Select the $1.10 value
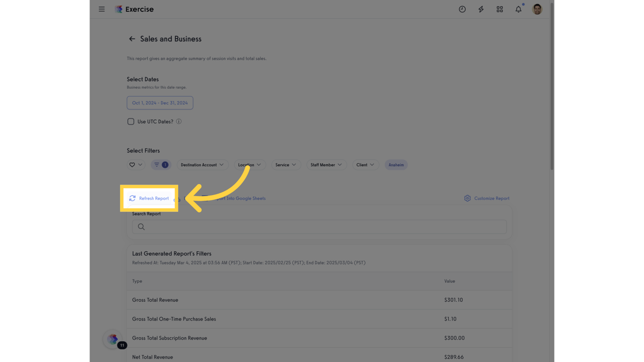 450,319
